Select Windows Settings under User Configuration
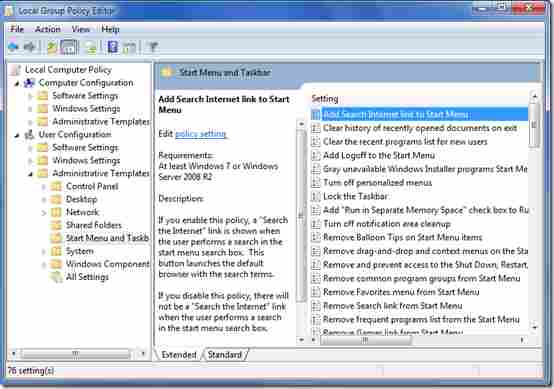Screen dimensions: 554x389 [x=86, y=160]
